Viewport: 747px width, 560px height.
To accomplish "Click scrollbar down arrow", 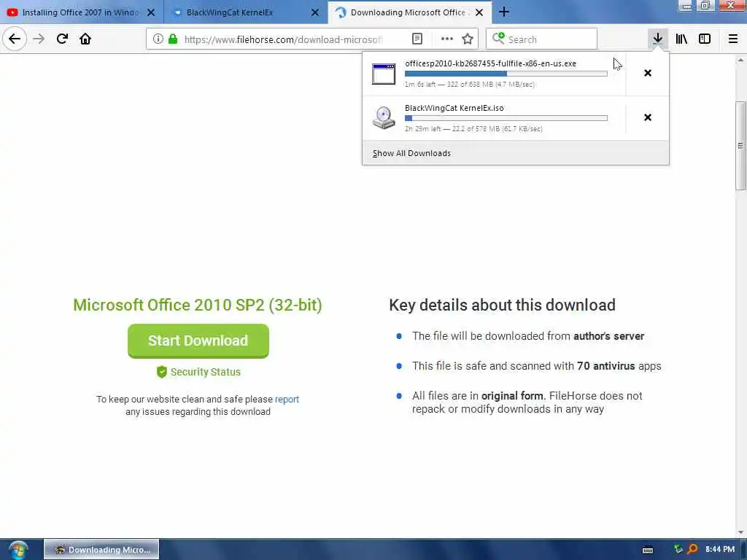I will click(x=740, y=532).
